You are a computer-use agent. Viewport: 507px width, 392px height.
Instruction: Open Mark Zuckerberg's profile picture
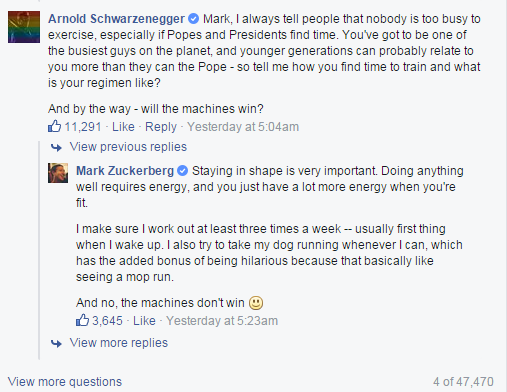[58, 173]
